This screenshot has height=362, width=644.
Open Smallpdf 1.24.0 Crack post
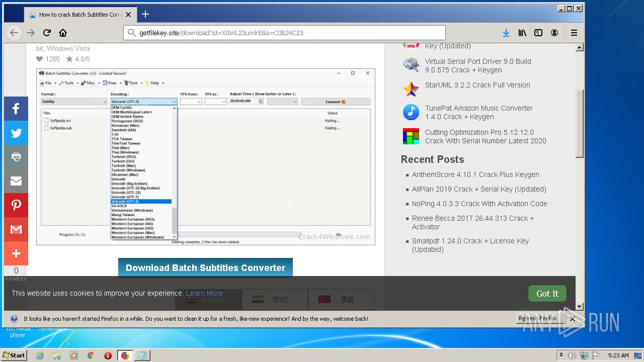point(470,245)
